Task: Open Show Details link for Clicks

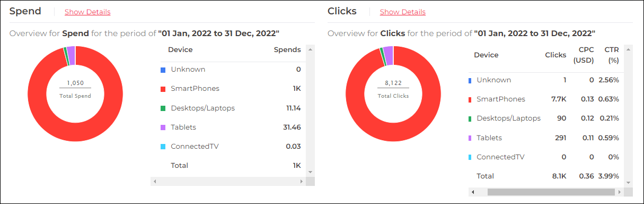Action: [x=402, y=12]
